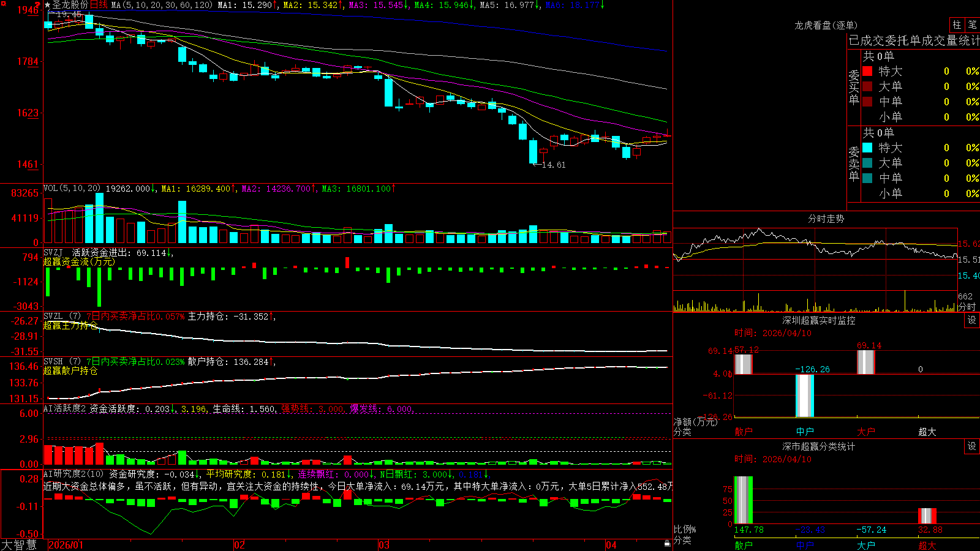The image size is (980, 551).
Task: Click the 大智慧 logo at bottom left
Action: tap(19, 545)
